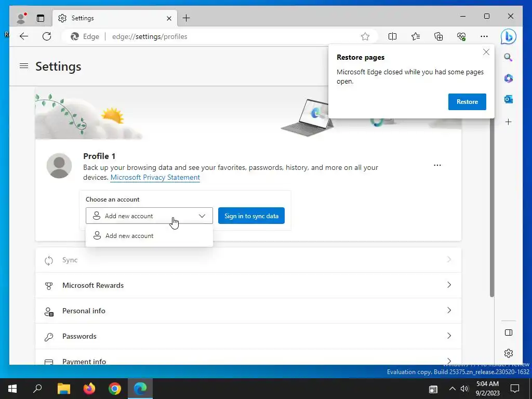Click the Profile 1 avatar picture
This screenshot has height=399, width=532.
click(59, 166)
